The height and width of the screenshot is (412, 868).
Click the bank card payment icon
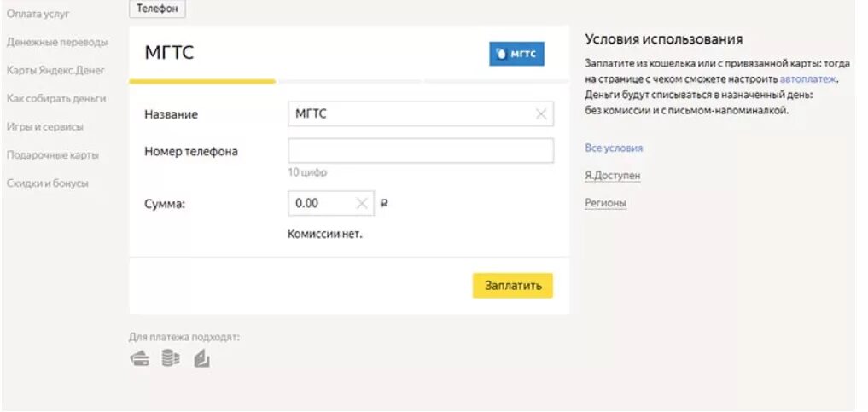(x=139, y=359)
